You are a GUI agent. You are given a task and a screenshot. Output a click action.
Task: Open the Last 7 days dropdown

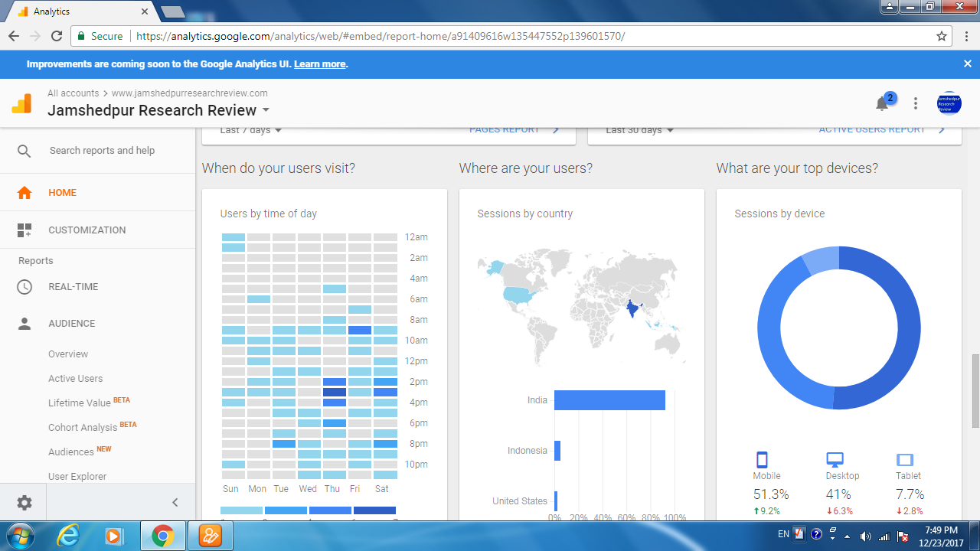click(x=250, y=130)
